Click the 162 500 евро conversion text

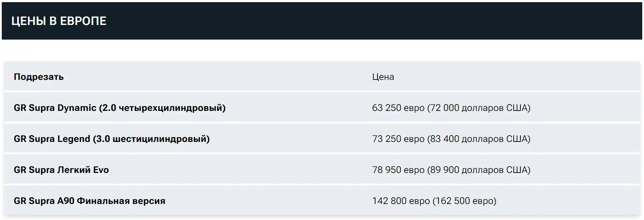pyautogui.click(x=464, y=201)
